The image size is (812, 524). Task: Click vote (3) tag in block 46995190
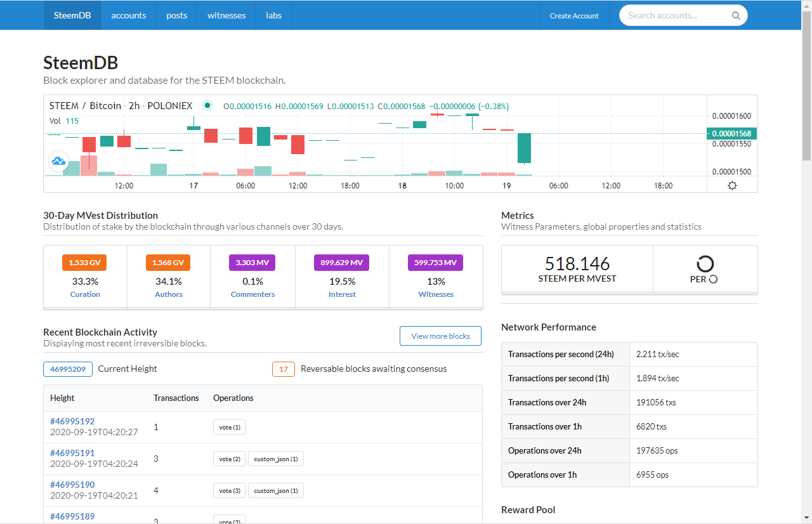point(230,490)
